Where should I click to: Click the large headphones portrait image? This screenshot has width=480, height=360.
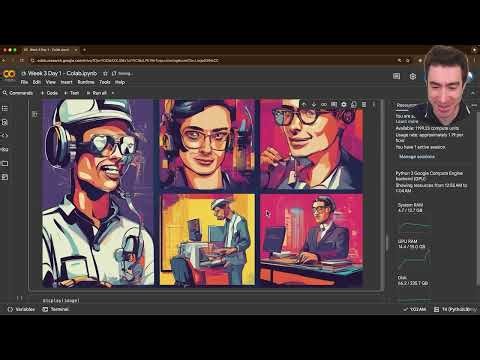[98, 193]
